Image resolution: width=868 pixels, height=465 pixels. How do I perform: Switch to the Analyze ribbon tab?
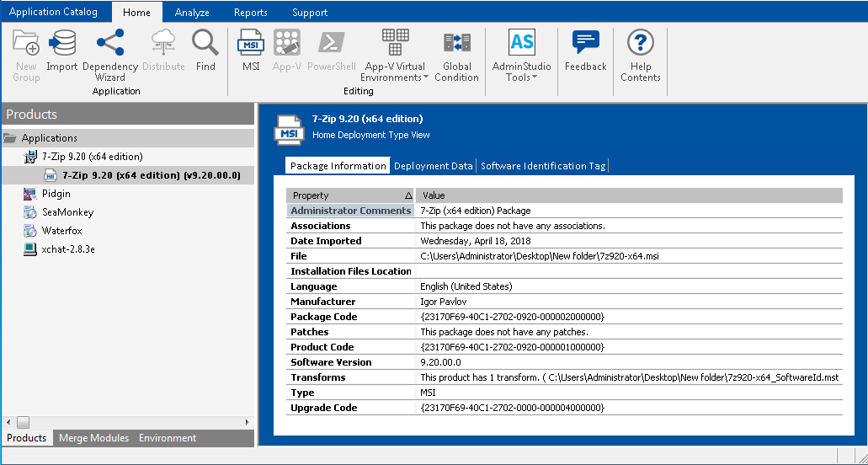(x=192, y=13)
